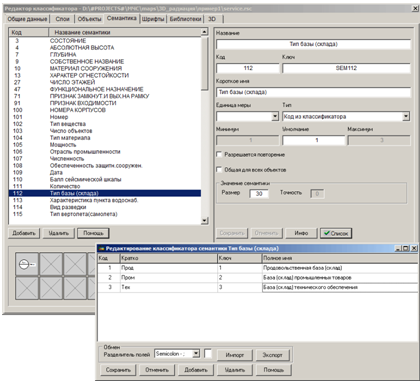Click the Размер field showing 30
The height and width of the screenshot is (381, 420).
pos(259,193)
